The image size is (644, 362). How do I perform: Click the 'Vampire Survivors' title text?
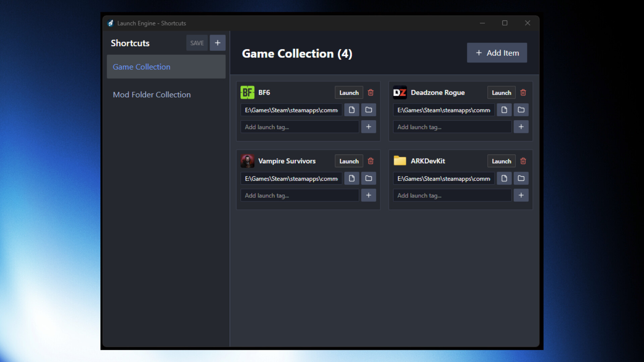click(x=287, y=161)
